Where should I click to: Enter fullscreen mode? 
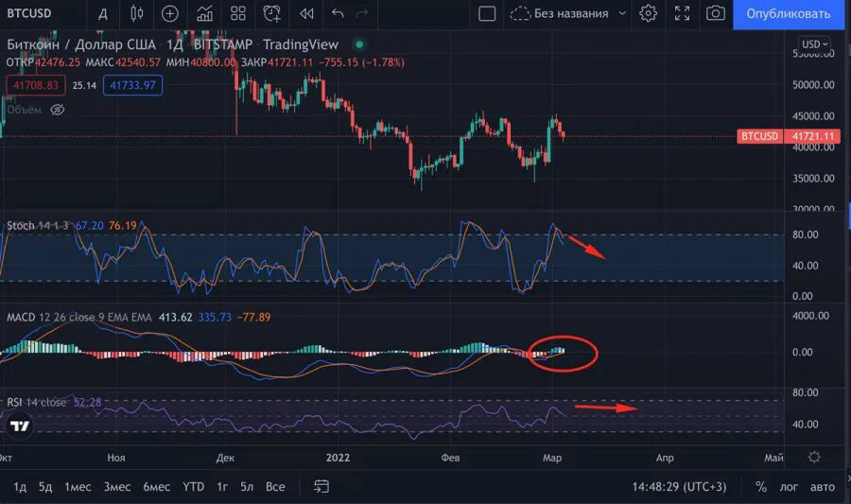(x=682, y=13)
